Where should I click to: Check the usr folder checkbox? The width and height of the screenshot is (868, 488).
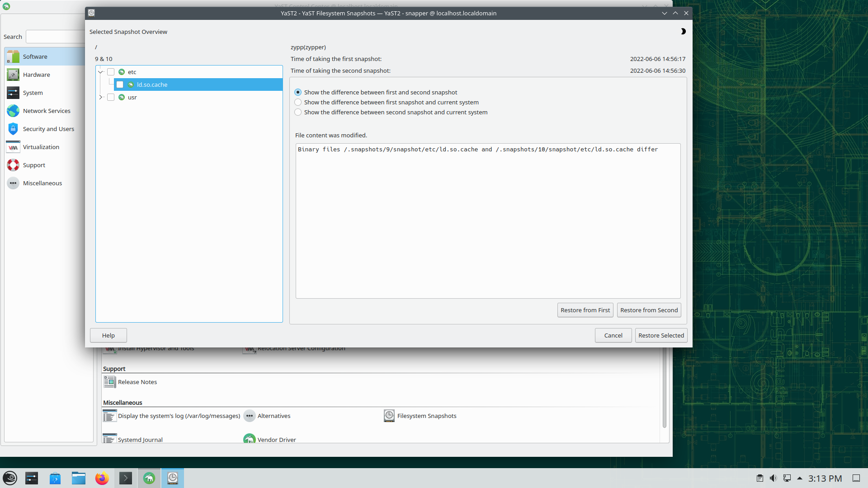[x=111, y=97]
